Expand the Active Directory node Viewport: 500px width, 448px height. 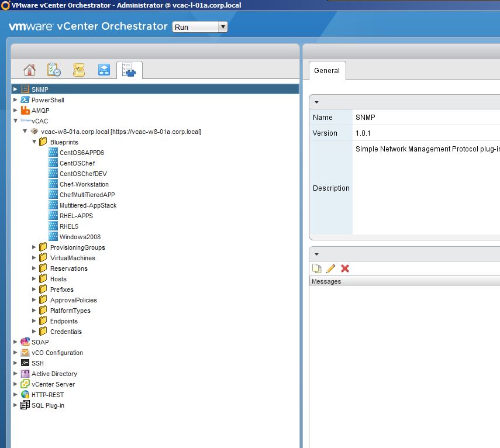point(15,373)
